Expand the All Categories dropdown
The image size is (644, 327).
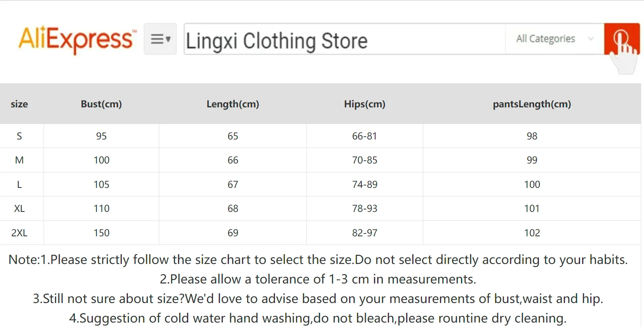(545, 39)
